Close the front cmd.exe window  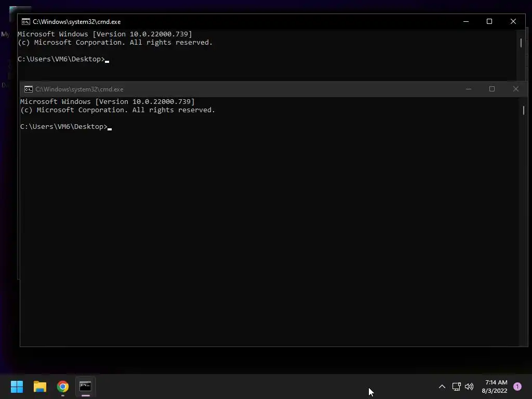coord(516,89)
